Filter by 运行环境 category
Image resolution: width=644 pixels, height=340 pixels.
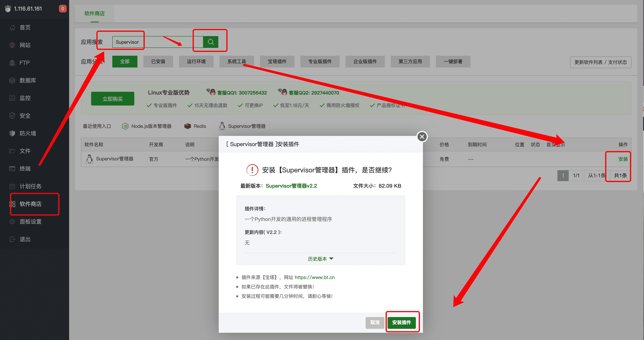point(196,61)
